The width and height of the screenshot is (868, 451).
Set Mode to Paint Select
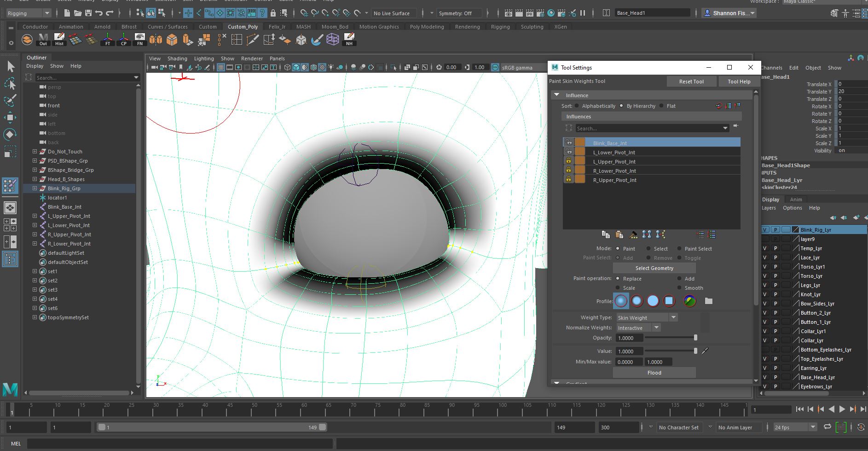tap(679, 249)
